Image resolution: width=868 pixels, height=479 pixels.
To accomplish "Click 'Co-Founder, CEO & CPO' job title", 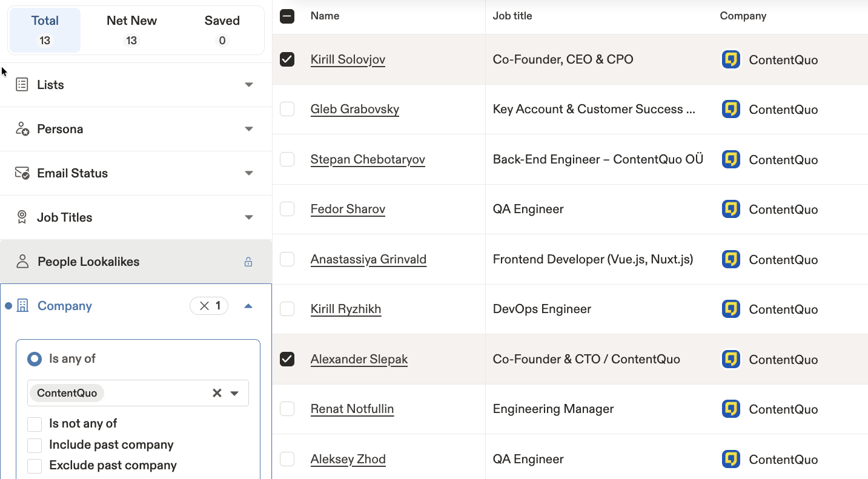I will (x=563, y=59).
